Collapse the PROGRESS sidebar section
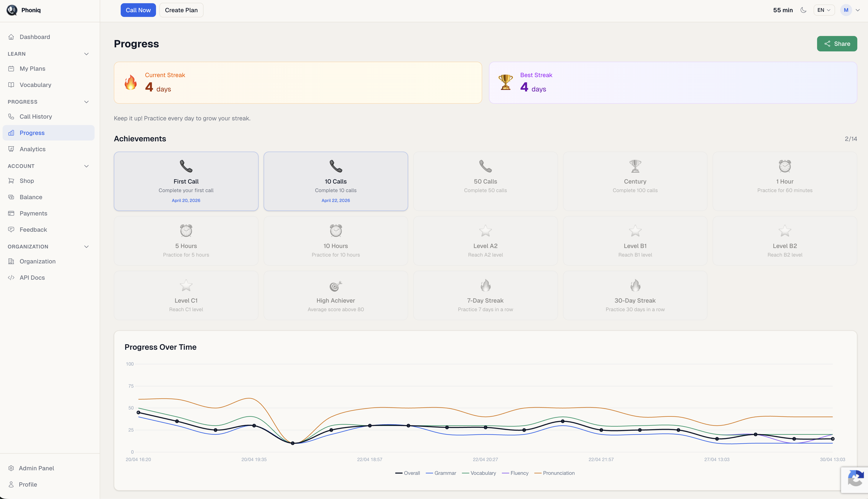This screenshot has height=499, width=868. coord(86,102)
